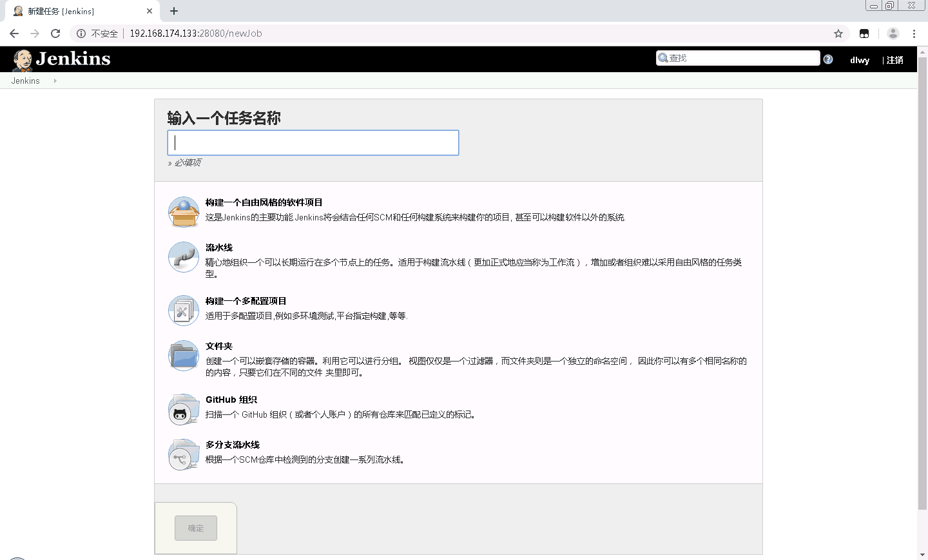Log out via 注销 link
The height and width of the screenshot is (560, 928).
click(894, 60)
